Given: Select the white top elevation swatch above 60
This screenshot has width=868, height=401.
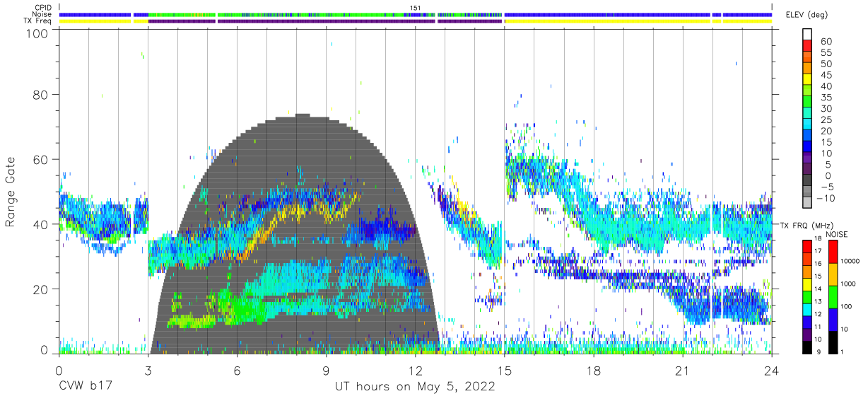Looking at the screenshot, I should (807, 35).
